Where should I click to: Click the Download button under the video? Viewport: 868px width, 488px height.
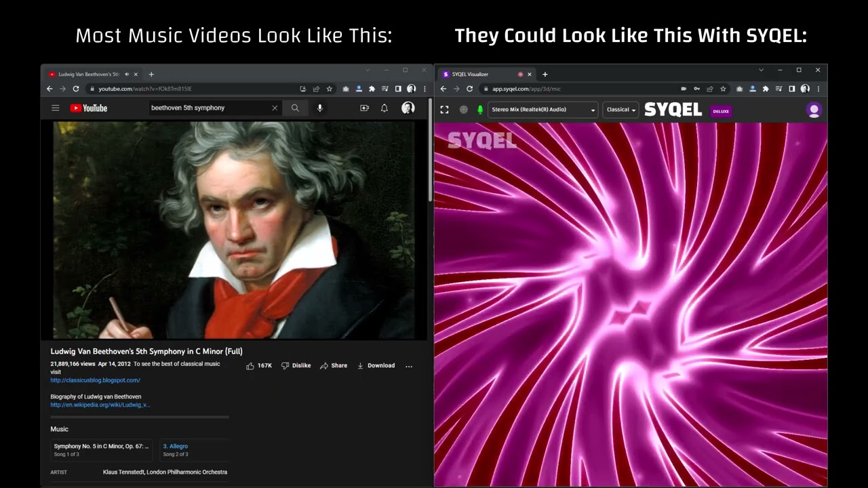point(376,365)
